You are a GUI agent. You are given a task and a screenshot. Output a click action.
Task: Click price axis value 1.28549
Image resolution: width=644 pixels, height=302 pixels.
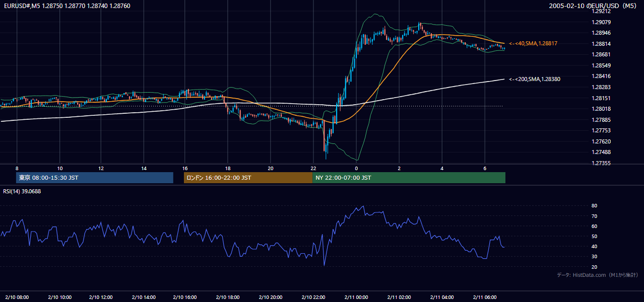point(602,65)
